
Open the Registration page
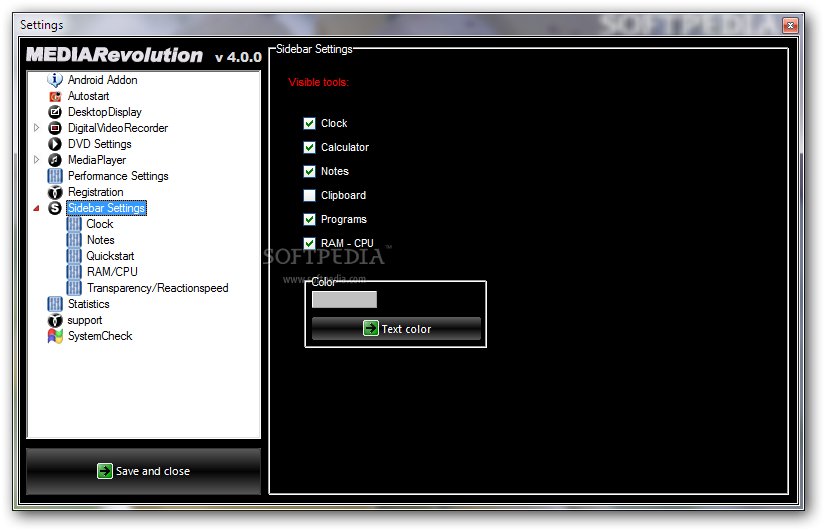click(x=95, y=192)
